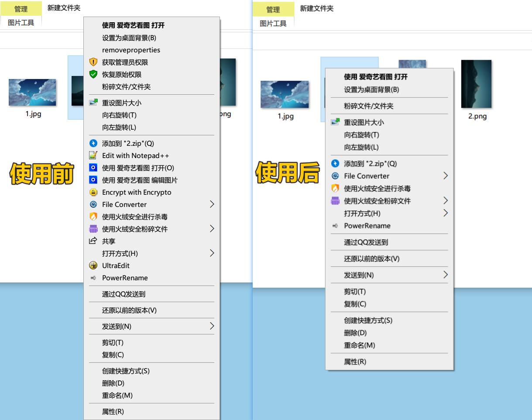
Task: Click the 管理 ribbon tab
Action: click(21, 9)
